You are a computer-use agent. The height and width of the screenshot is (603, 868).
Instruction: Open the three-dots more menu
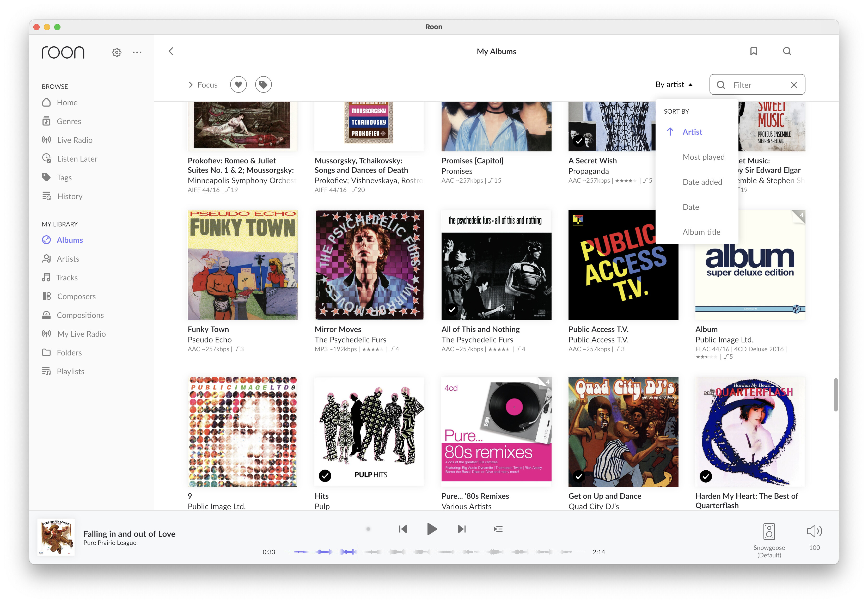pyautogui.click(x=137, y=52)
